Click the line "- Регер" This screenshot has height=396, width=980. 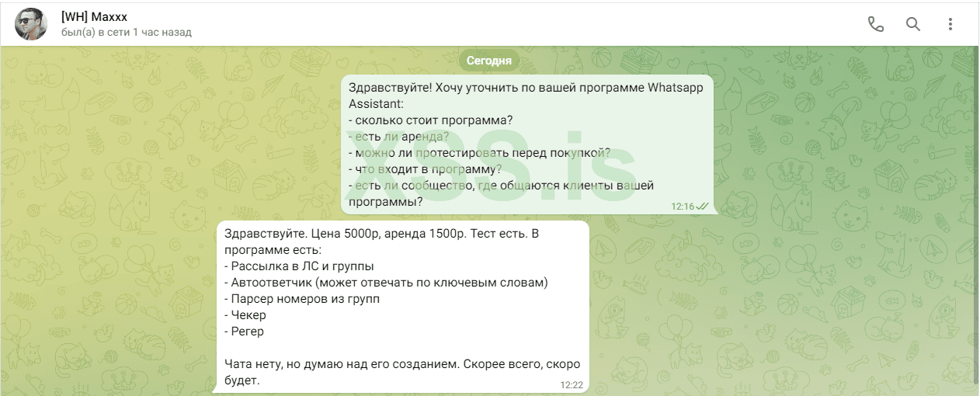coord(244,332)
